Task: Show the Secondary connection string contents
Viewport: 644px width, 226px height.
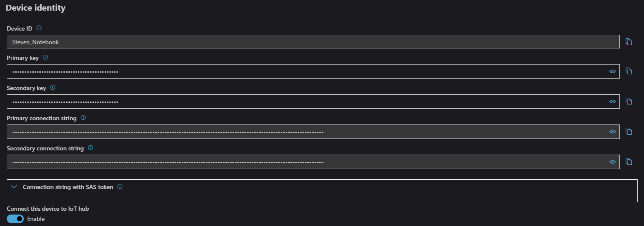Action: 613,162
